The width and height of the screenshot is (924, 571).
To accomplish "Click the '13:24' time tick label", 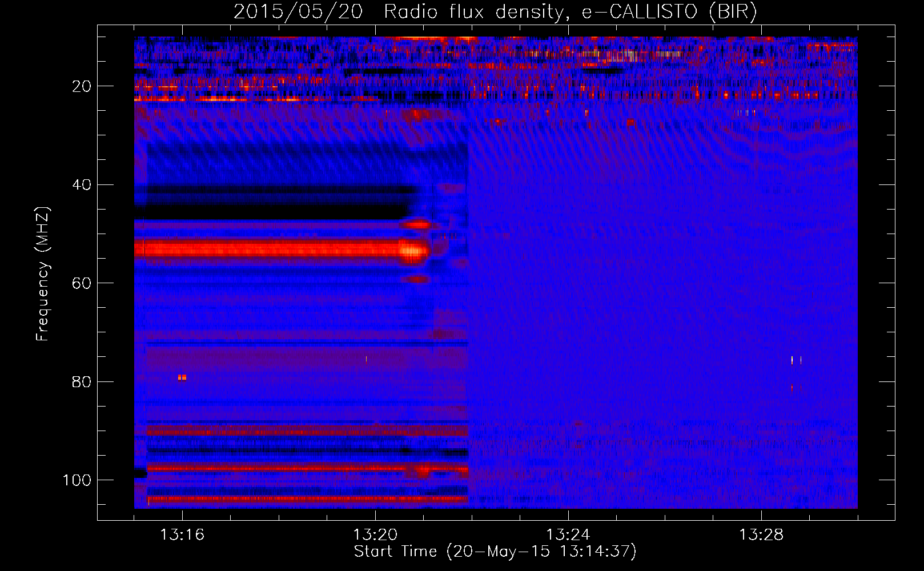I will point(568,535).
